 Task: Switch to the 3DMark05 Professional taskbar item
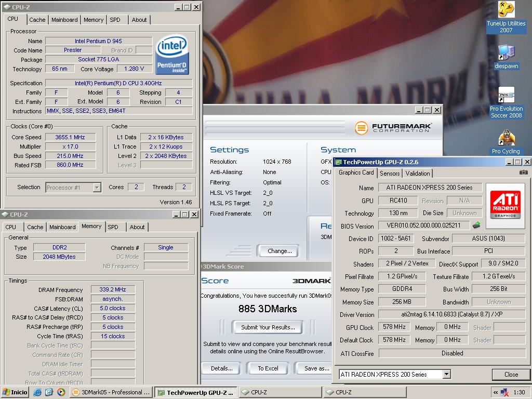click(112, 393)
